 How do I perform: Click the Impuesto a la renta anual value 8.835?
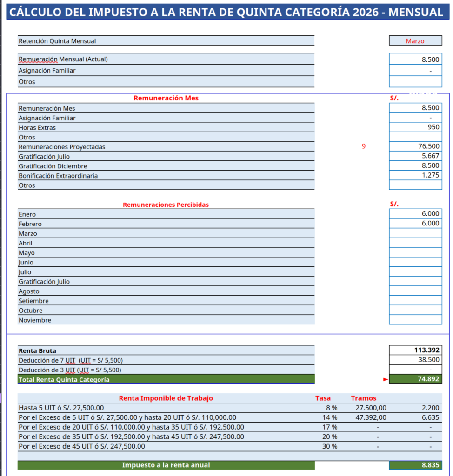point(415,465)
